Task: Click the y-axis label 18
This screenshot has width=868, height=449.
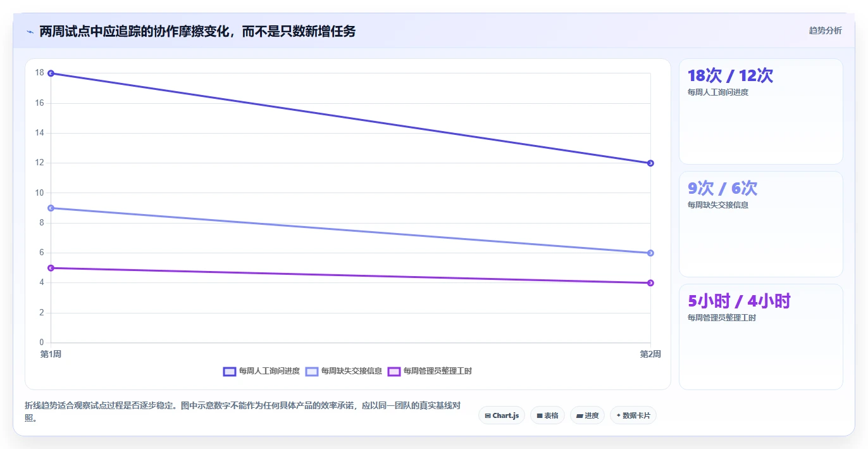Action: 40,73
